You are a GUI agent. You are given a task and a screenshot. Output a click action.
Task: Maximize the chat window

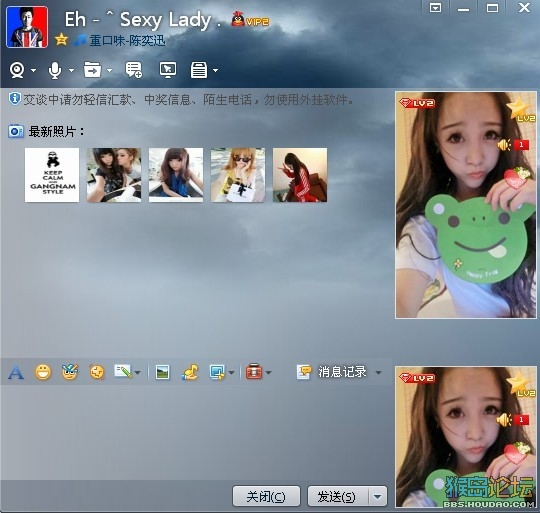pyautogui.click(x=492, y=8)
